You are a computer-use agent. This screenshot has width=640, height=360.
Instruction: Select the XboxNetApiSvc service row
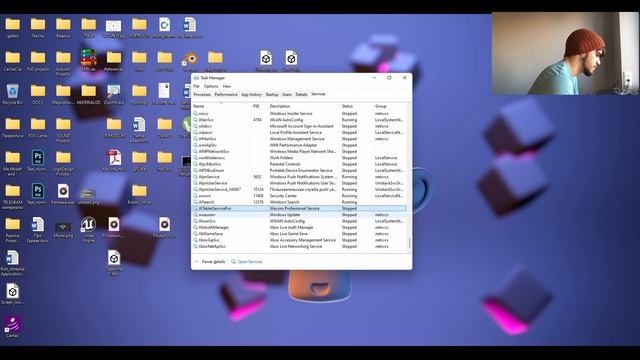[300, 247]
